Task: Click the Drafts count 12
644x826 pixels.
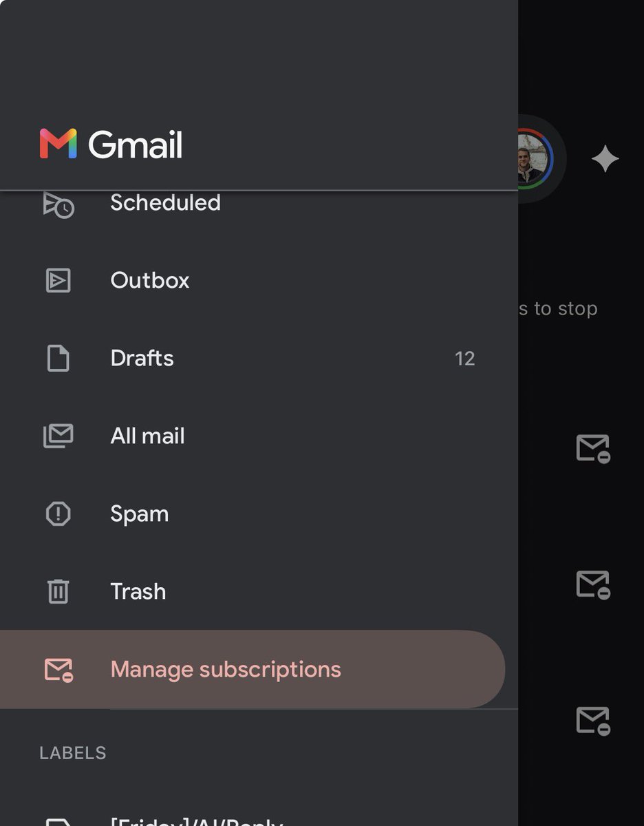Action: pyautogui.click(x=465, y=359)
